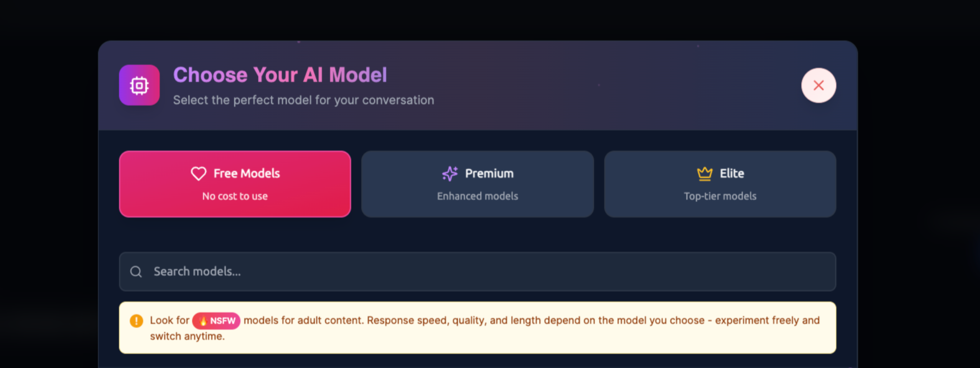This screenshot has height=368, width=980.
Task: Click the sparkles icon next to Premium
Action: pos(450,173)
